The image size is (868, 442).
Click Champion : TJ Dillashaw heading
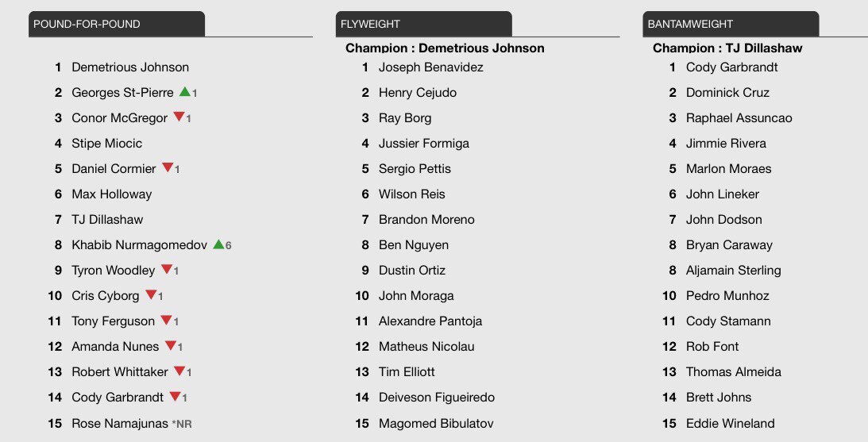point(727,48)
